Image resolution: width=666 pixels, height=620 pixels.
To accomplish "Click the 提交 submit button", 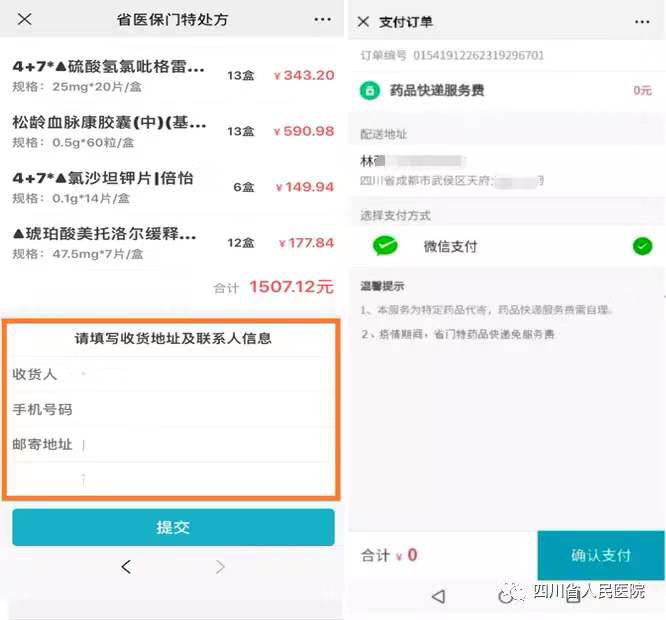I will point(173,527).
